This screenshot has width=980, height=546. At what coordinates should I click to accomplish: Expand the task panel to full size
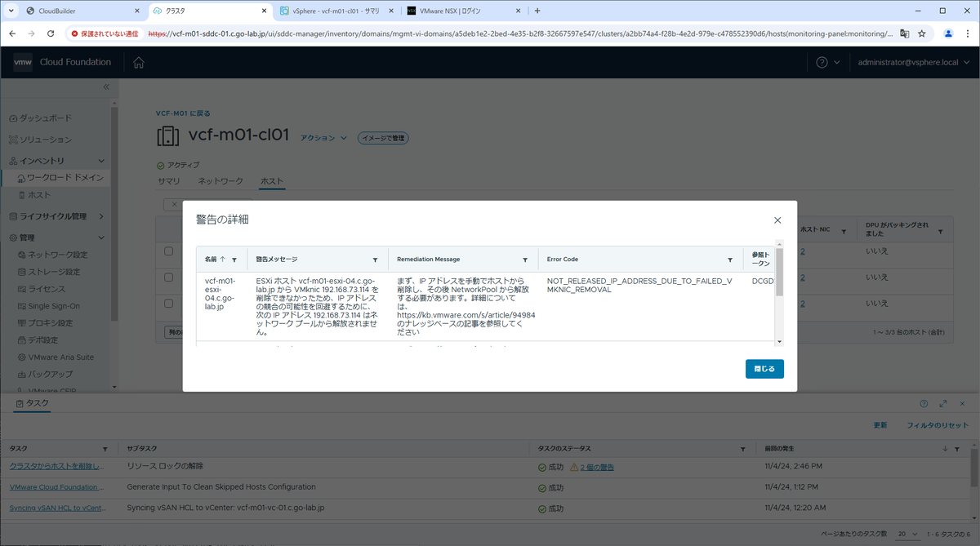(943, 403)
